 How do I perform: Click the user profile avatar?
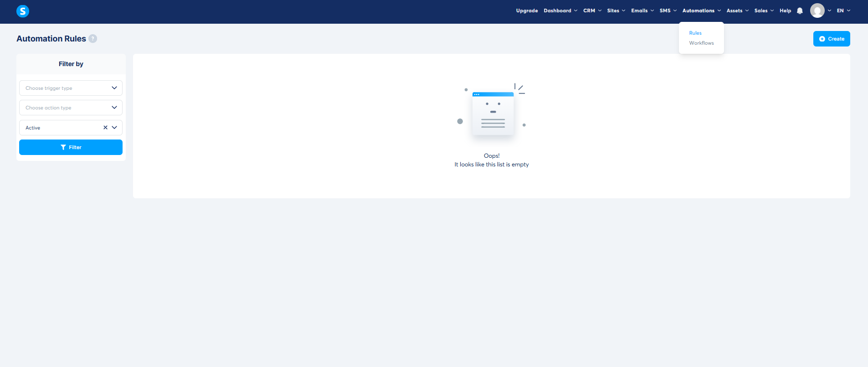817,10
